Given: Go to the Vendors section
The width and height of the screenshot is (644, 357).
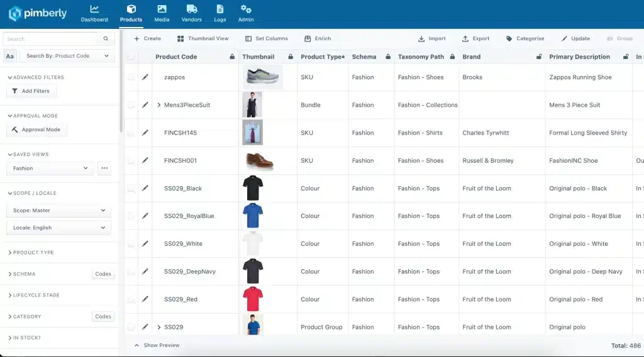Looking at the screenshot, I should tap(191, 14).
